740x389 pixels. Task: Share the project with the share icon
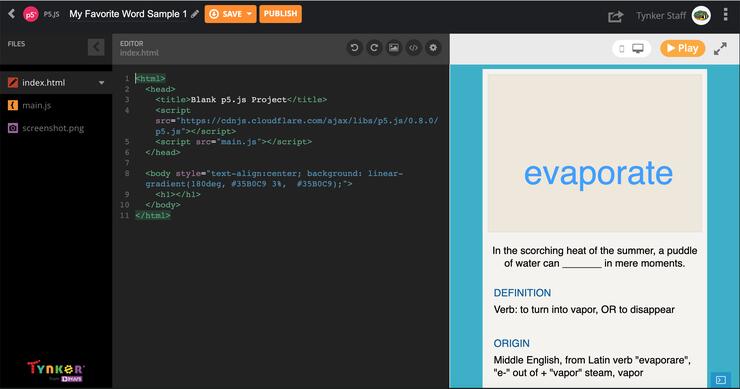[615, 17]
